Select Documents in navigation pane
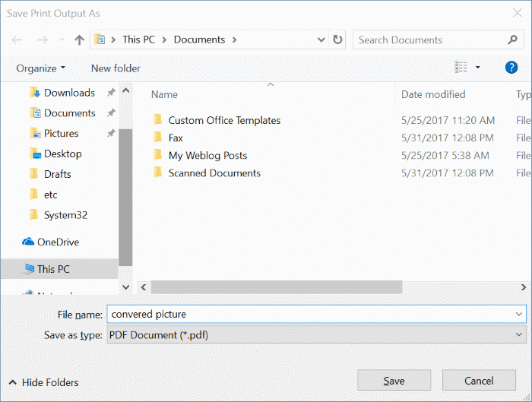The height and width of the screenshot is (402, 532). point(70,113)
